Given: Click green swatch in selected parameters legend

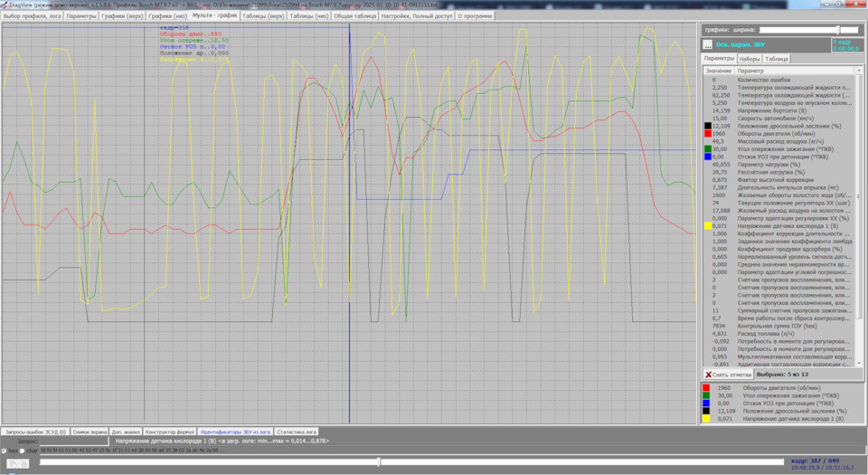Looking at the screenshot, I should pos(706,396).
